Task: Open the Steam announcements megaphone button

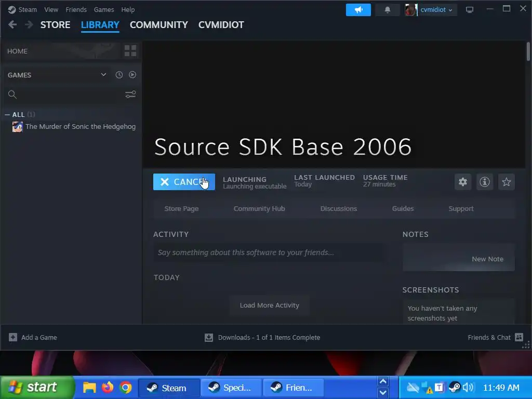Action: 358,10
